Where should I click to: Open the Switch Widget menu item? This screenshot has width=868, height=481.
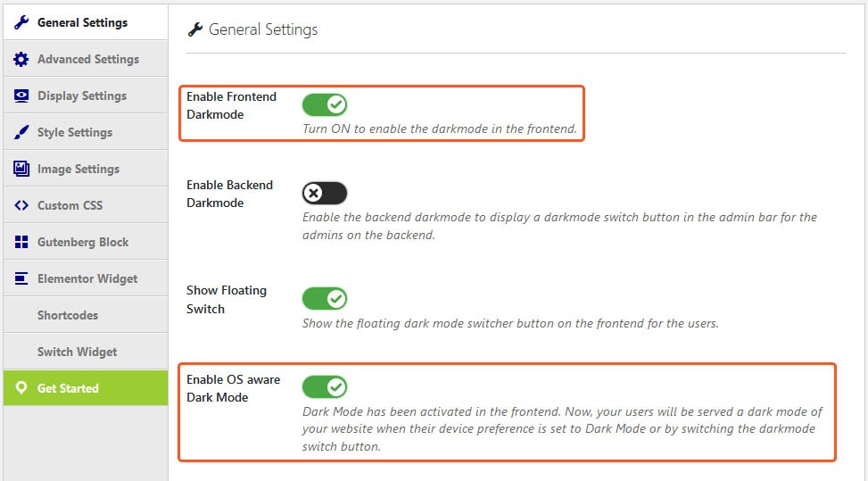77,352
